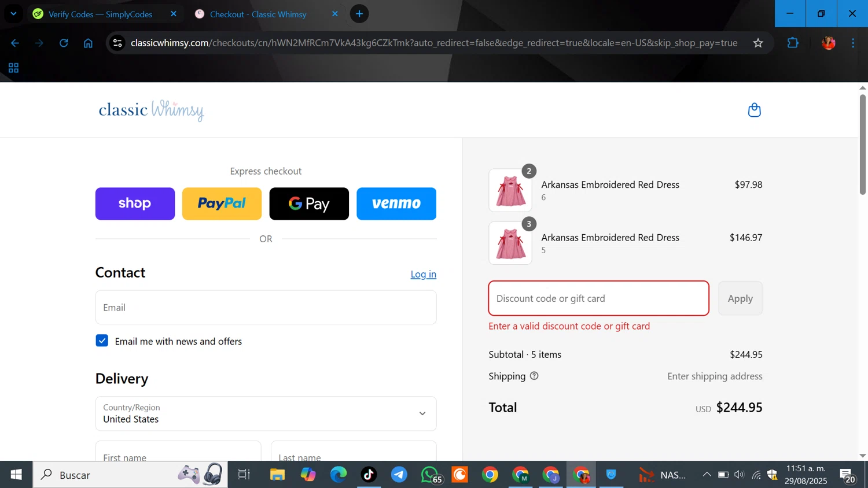Show shipping info help icon
The height and width of the screenshot is (488, 868).
[534, 376]
